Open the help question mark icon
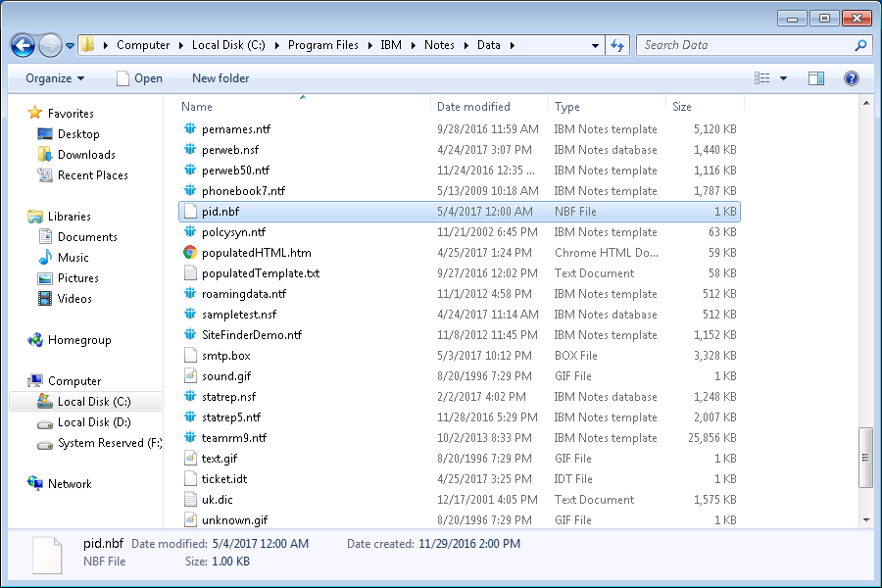The image size is (882, 588). (x=852, y=78)
